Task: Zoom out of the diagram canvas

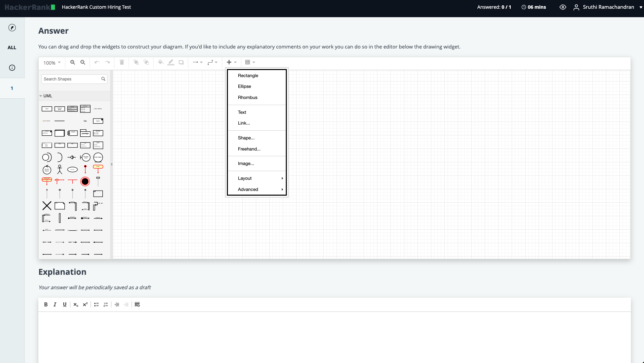Action: click(83, 62)
